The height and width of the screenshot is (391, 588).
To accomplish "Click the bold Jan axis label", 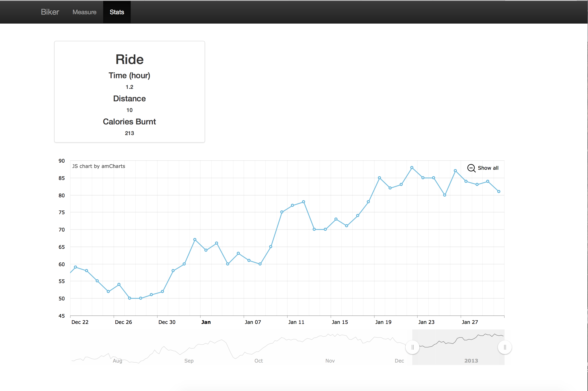I will [x=206, y=322].
